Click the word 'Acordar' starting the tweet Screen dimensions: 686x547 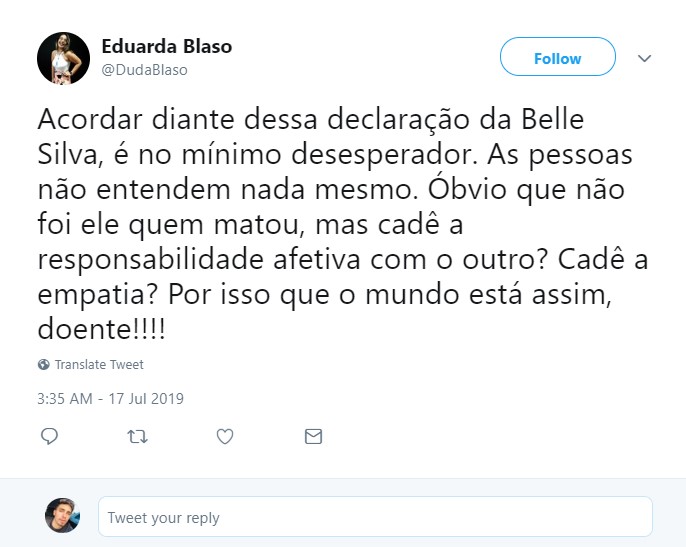click(x=81, y=120)
